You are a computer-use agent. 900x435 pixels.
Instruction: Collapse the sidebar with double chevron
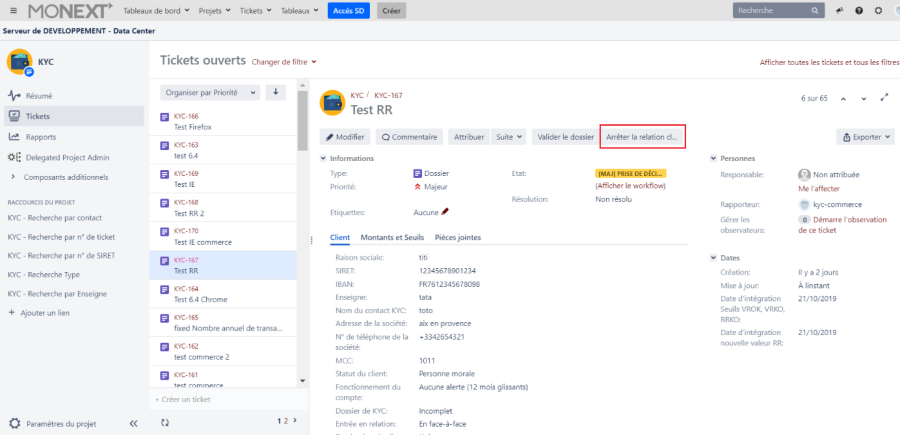[x=133, y=424]
